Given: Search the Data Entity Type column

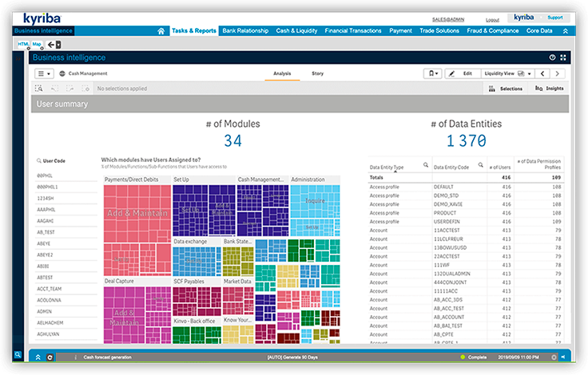Looking at the screenshot, I should tap(426, 164).
